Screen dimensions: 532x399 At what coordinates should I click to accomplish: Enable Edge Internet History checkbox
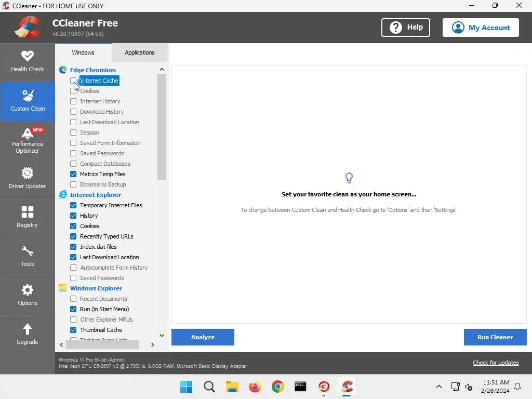pyautogui.click(x=73, y=101)
